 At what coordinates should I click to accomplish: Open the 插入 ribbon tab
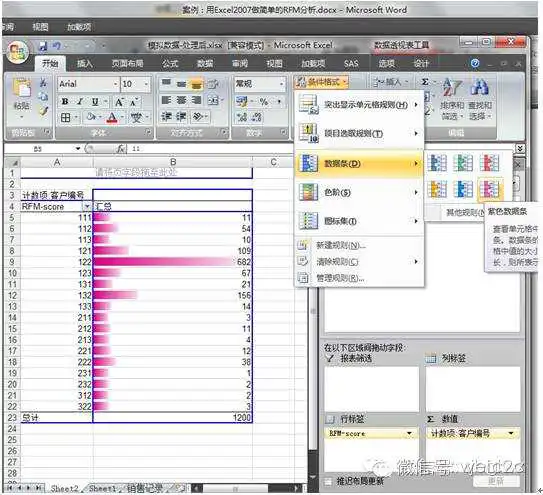pyautogui.click(x=85, y=63)
